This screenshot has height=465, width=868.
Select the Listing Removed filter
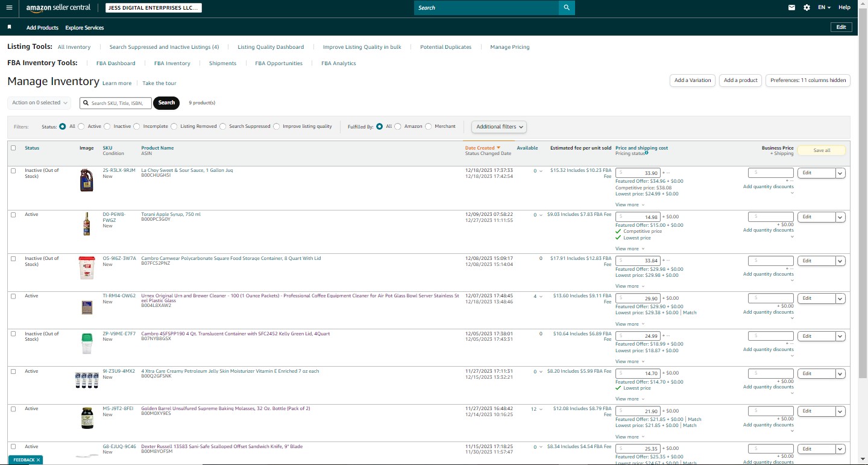(174, 127)
